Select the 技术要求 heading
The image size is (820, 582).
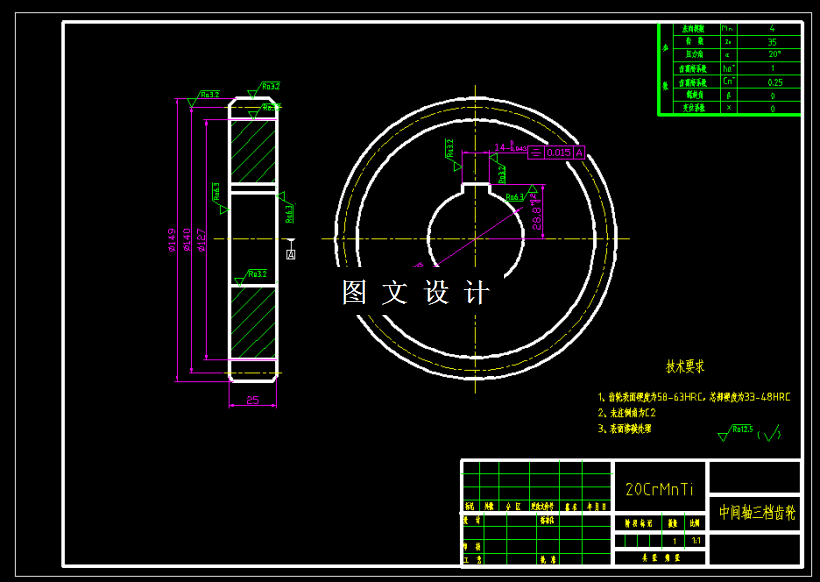(x=685, y=367)
